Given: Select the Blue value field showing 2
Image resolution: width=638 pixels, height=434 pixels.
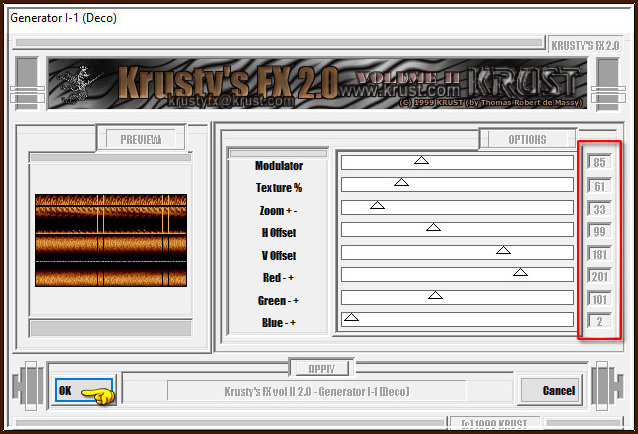Looking at the screenshot, I should pyautogui.click(x=599, y=321).
